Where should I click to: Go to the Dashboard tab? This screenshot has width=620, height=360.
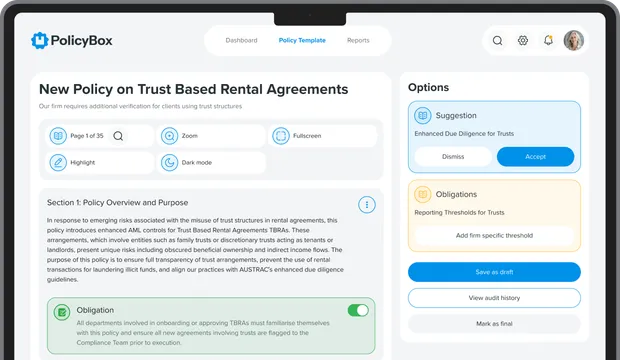click(241, 40)
